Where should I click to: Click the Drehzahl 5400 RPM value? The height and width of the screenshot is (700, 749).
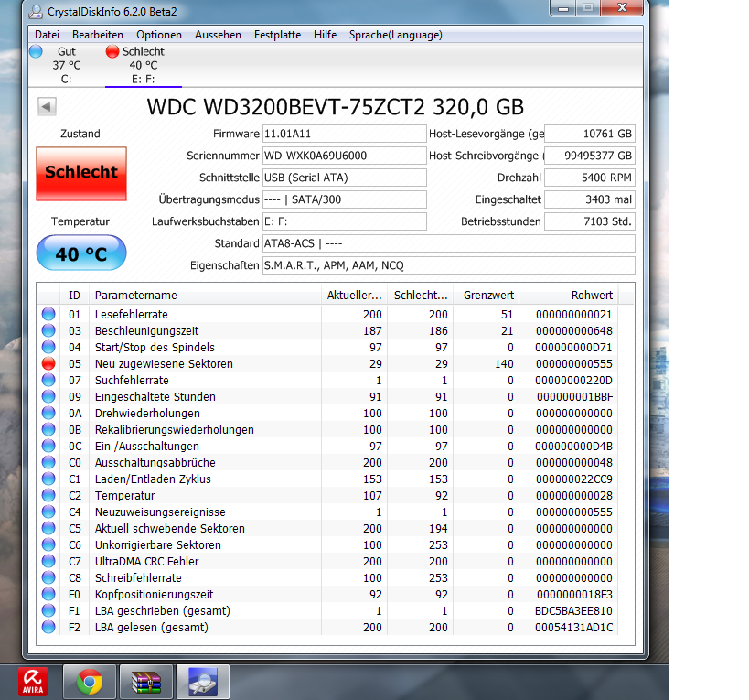[590, 178]
